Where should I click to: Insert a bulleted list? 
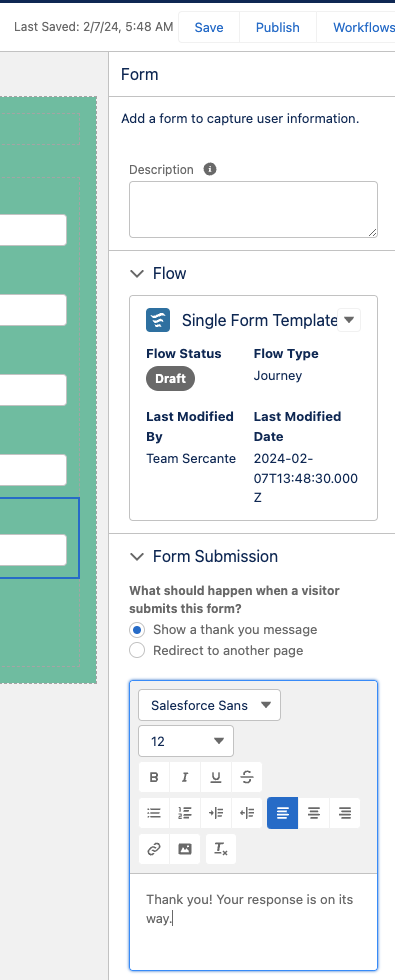coord(154,813)
